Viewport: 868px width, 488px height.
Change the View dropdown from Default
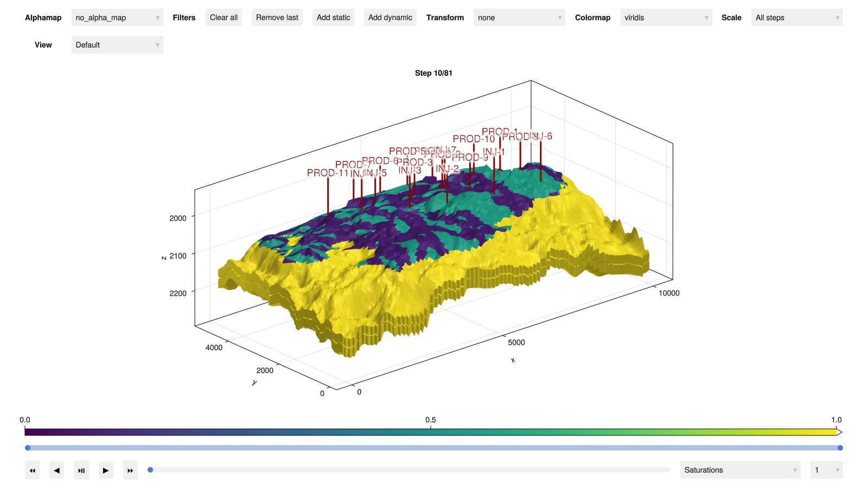[x=117, y=45]
